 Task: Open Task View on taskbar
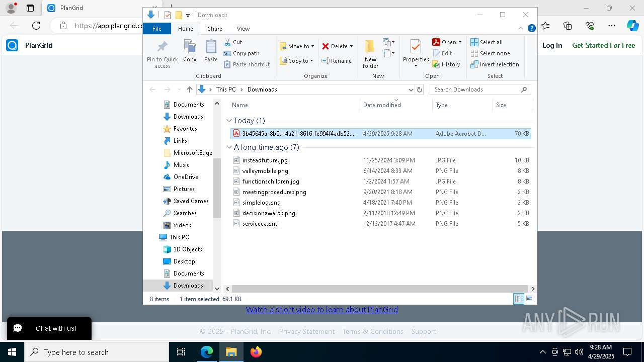click(x=181, y=352)
